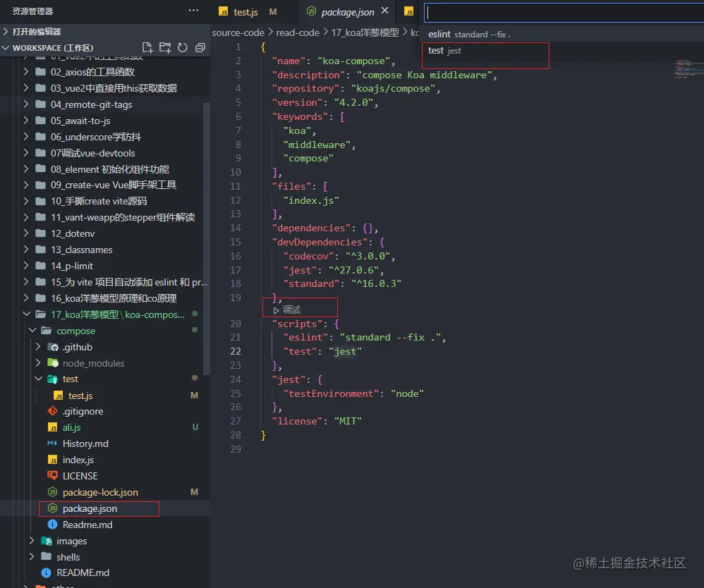704x588 pixels.
Task: Click the New File icon in workspace header
Action: pyautogui.click(x=147, y=47)
